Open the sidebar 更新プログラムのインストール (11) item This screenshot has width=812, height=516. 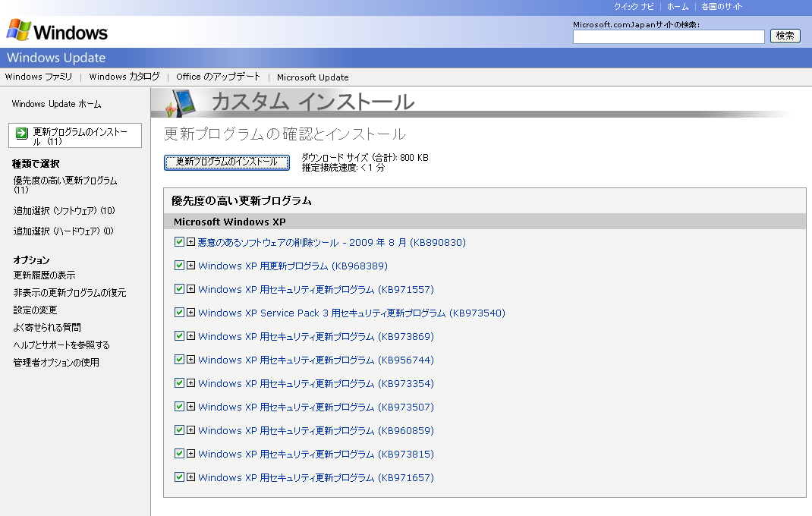[x=75, y=136]
